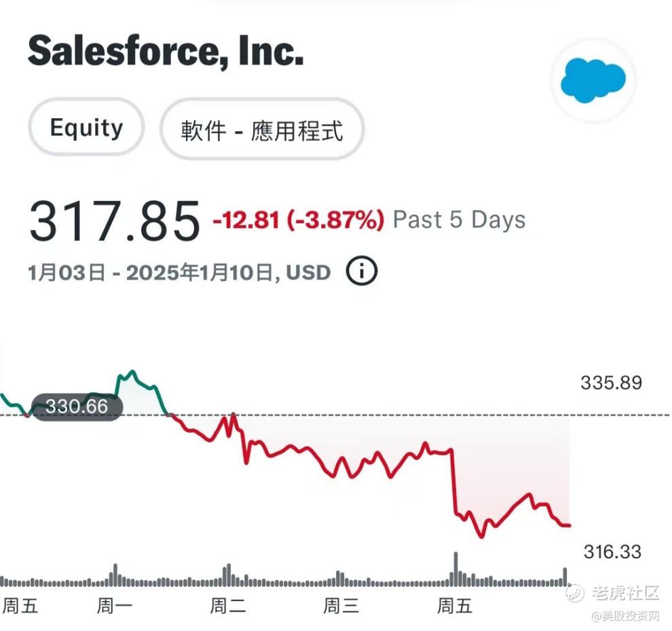Click the @美股投资网 handle text
Viewport: 672px width, 631px height.
626,615
